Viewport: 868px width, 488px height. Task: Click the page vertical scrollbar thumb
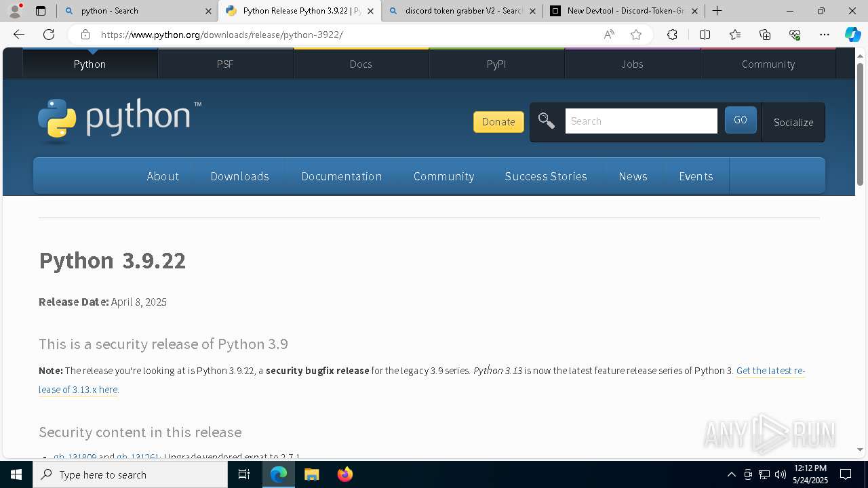pos(860,123)
